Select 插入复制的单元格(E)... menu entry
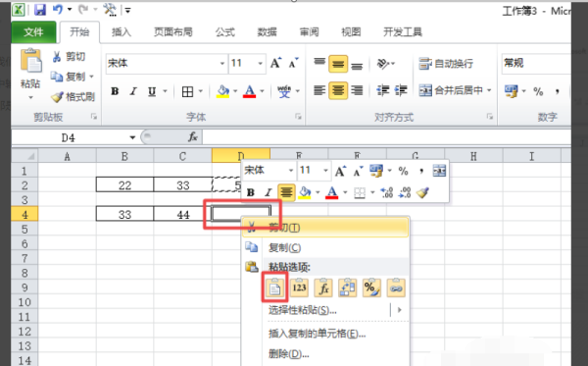 click(325, 334)
